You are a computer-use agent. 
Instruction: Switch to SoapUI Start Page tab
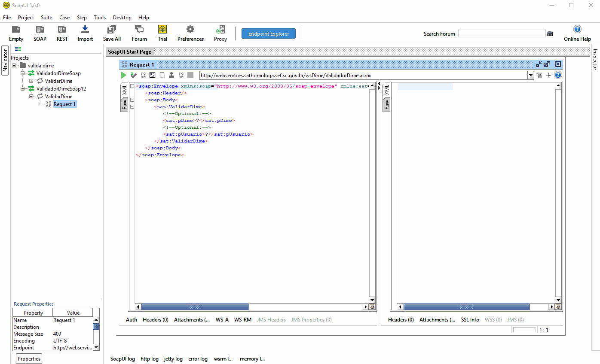pos(130,52)
